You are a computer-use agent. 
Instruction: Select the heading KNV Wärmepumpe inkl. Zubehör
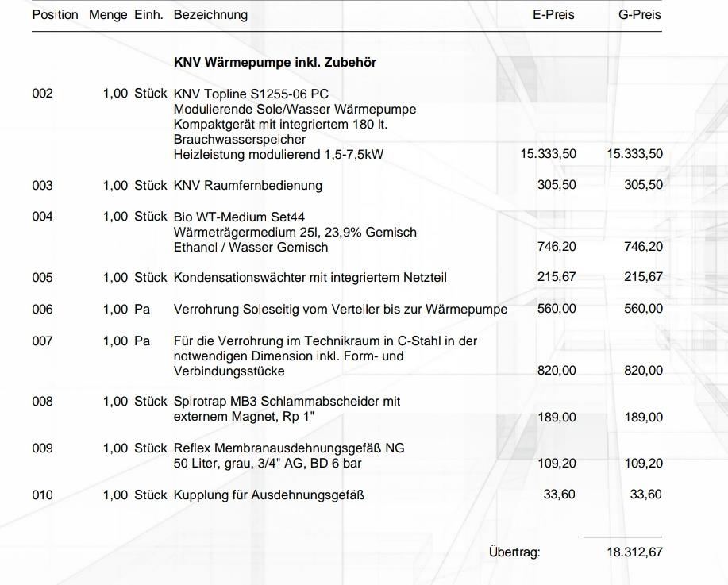point(275,62)
